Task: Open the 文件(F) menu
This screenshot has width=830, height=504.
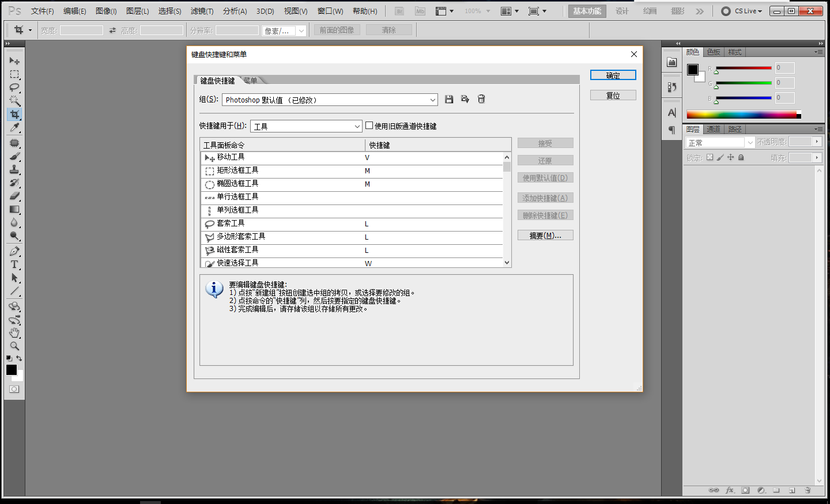Action: pyautogui.click(x=42, y=11)
